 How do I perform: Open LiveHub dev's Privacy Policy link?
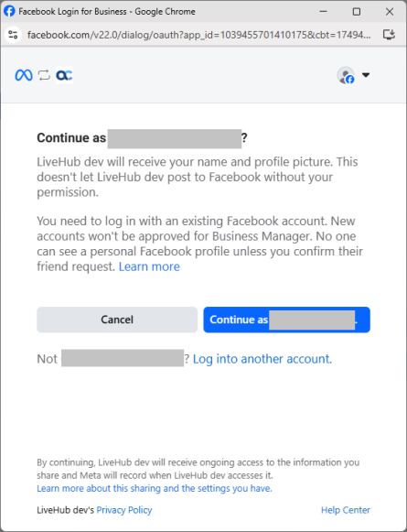124,510
